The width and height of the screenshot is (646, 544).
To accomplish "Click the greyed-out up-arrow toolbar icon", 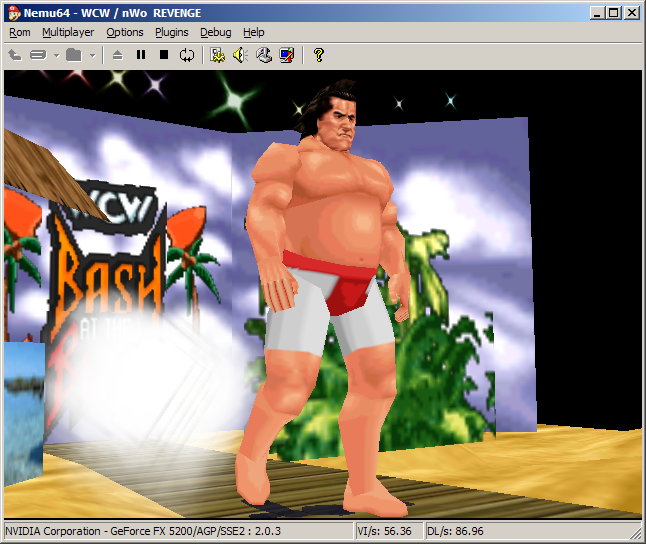I will point(14,55).
